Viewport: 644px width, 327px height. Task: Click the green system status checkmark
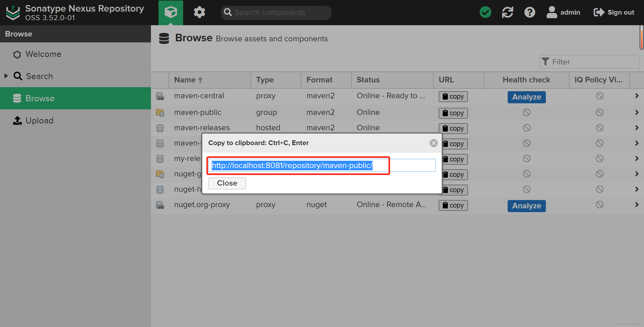485,12
